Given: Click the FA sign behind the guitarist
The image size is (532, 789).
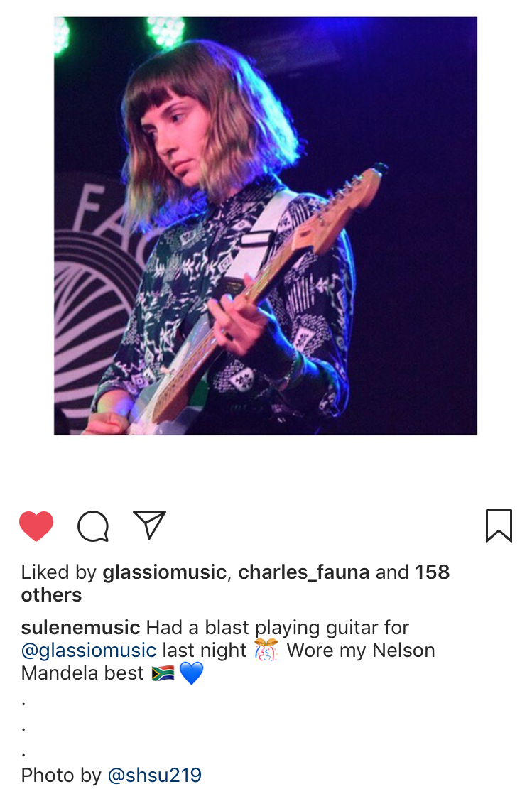Looking at the screenshot, I should [x=96, y=214].
